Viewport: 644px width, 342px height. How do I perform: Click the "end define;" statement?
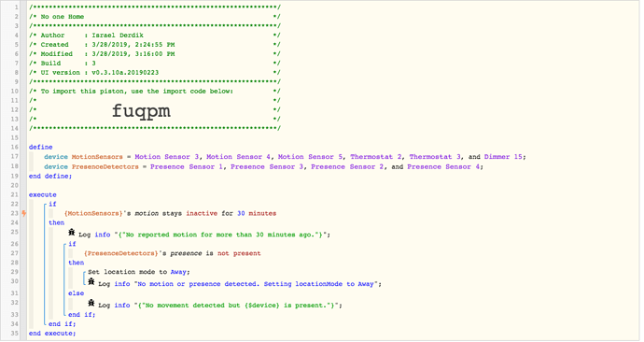(50, 176)
